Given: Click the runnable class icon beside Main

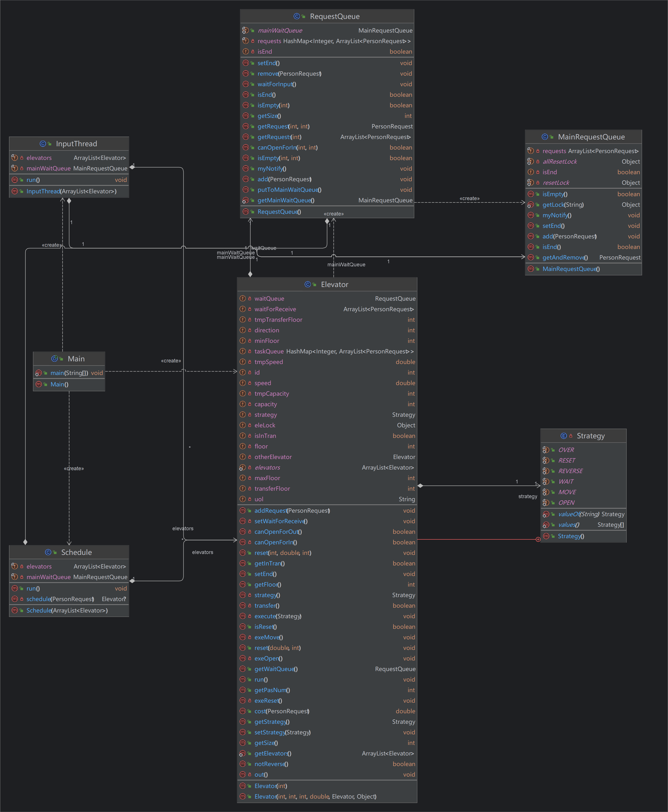Looking at the screenshot, I should point(55,359).
